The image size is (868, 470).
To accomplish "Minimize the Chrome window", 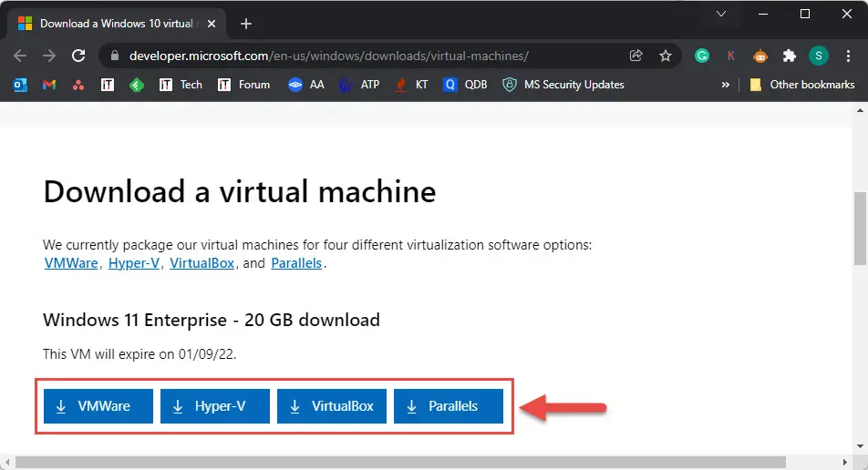I will (x=763, y=14).
